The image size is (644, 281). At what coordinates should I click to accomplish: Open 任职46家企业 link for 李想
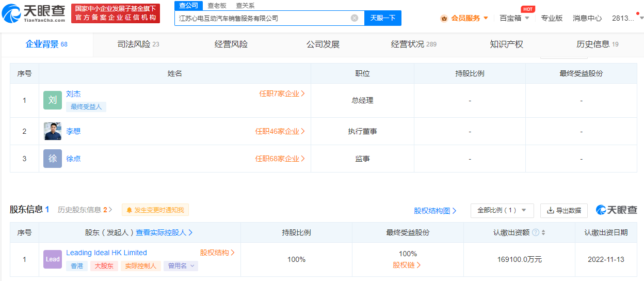pos(280,131)
